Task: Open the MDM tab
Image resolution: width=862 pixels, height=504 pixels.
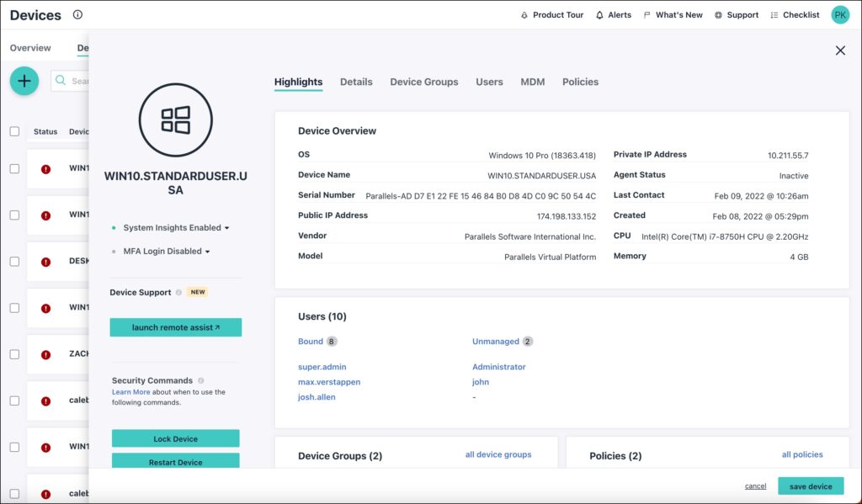Action: pyautogui.click(x=532, y=82)
